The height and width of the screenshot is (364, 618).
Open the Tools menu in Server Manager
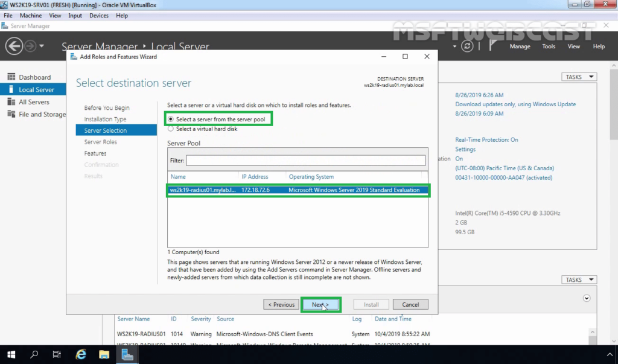coord(548,46)
